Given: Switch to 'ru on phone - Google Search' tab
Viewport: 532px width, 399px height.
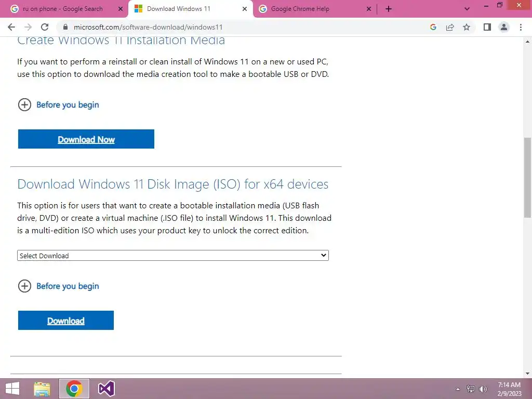Looking at the screenshot, I should tap(63, 9).
